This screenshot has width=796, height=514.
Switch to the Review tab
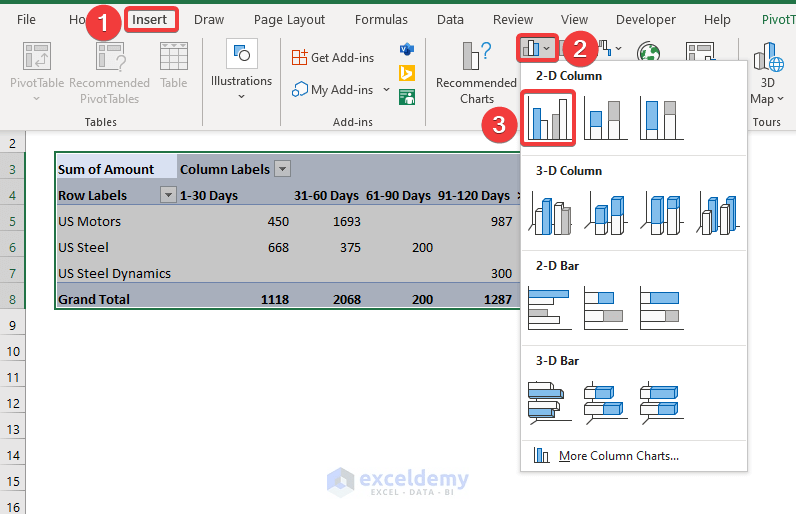point(513,20)
